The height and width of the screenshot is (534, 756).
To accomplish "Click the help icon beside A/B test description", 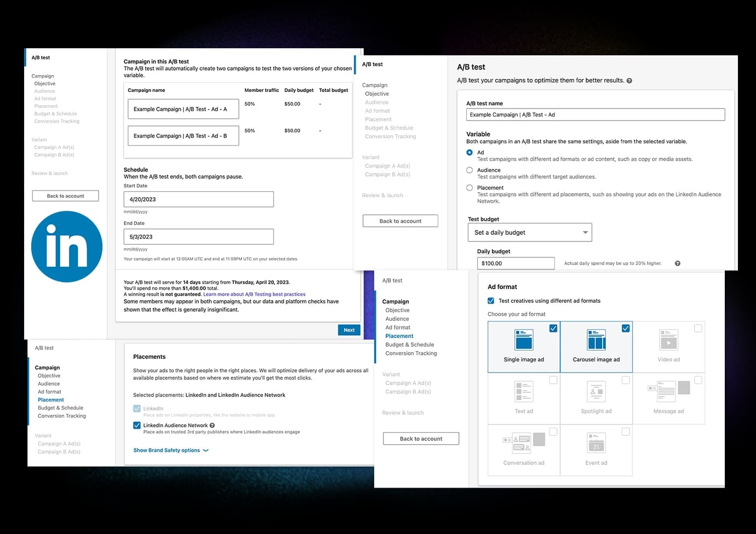I will 629,81.
